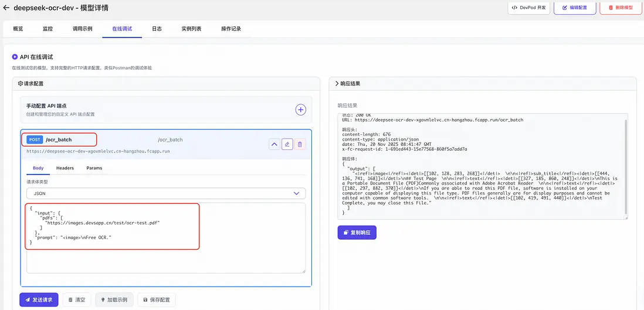The image size is (644, 310).
Task: Click 删除模型 button
Action: (x=621, y=8)
